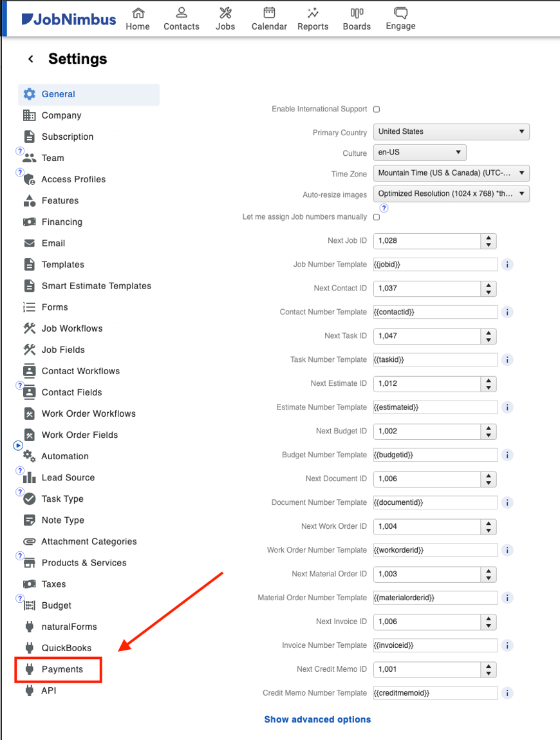Screen dimensions: 560x740
Task: Open the Time Zone selector
Action: [x=451, y=173]
